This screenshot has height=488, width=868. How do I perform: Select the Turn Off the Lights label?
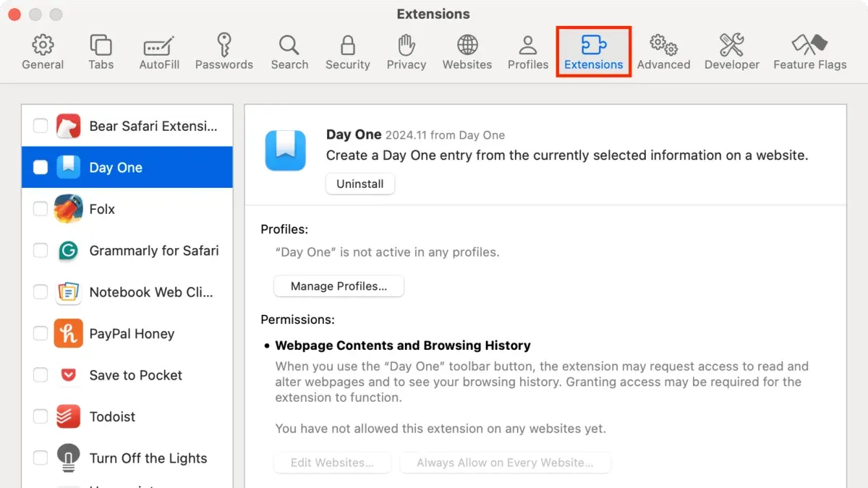coord(148,458)
